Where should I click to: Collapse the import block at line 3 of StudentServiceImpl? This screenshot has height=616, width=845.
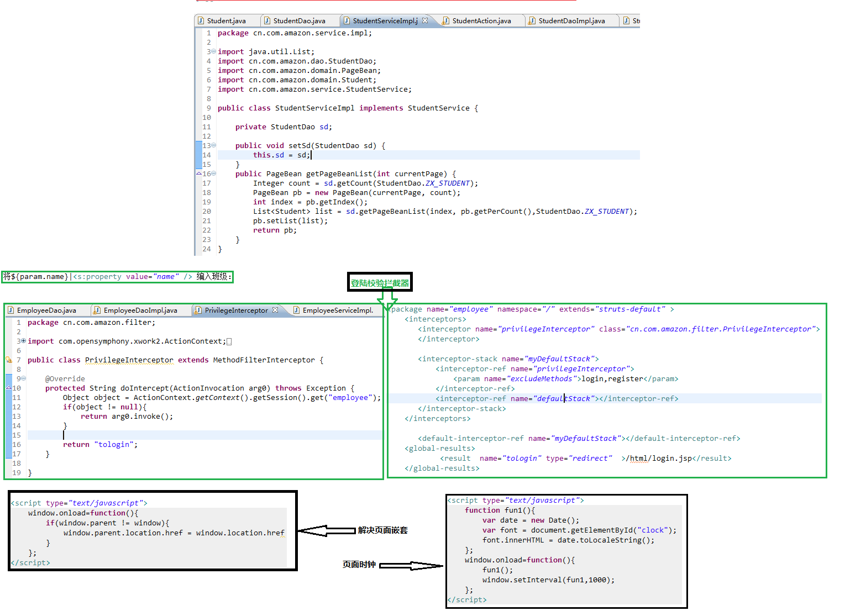coord(214,51)
